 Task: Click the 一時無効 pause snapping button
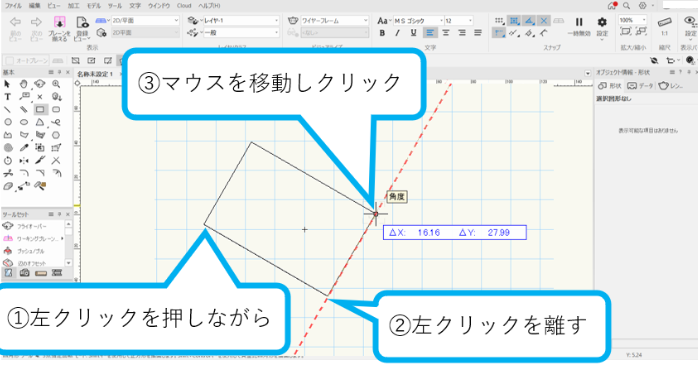click(x=579, y=26)
